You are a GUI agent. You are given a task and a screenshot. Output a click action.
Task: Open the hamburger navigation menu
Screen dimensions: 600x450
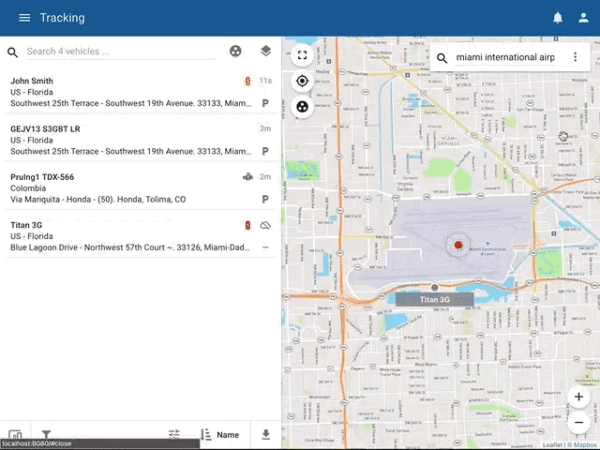pos(24,18)
